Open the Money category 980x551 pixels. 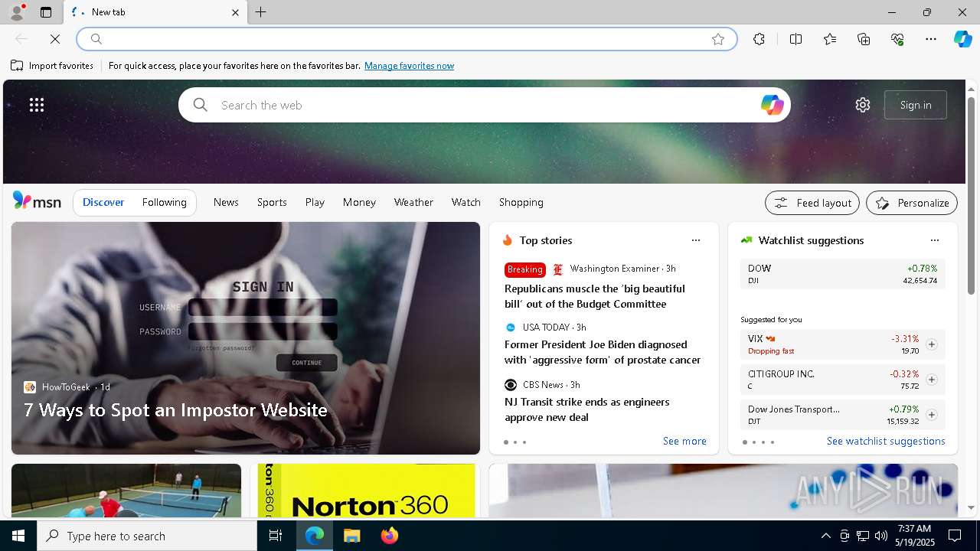pos(359,202)
